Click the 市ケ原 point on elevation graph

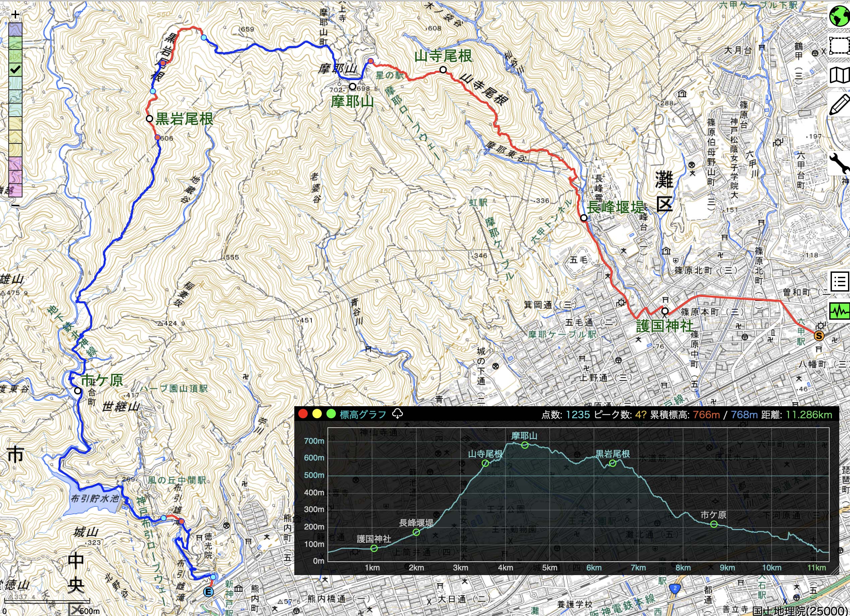(714, 524)
